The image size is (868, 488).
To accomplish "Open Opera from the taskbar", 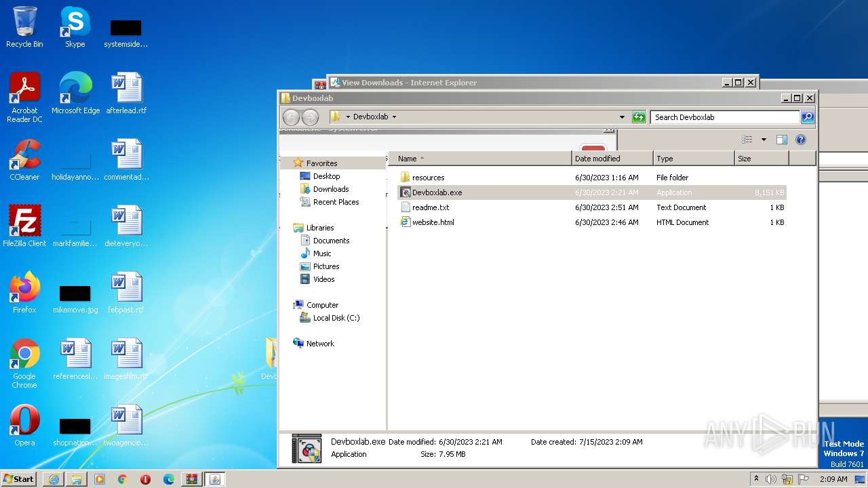I will click(146, 479).
